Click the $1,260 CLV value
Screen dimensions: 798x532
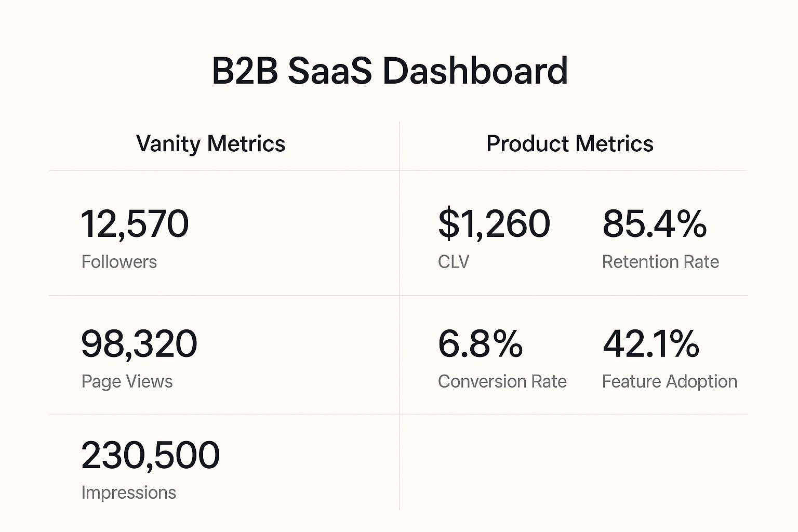pos(494,224)
